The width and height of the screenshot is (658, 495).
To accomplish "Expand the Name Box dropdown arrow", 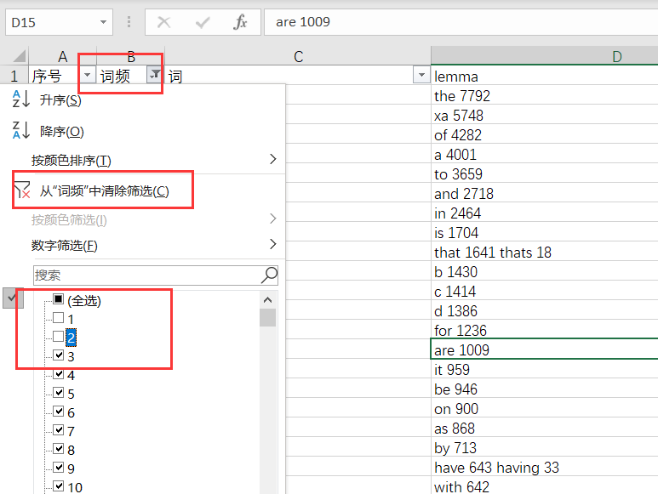I will coord(103,22).
